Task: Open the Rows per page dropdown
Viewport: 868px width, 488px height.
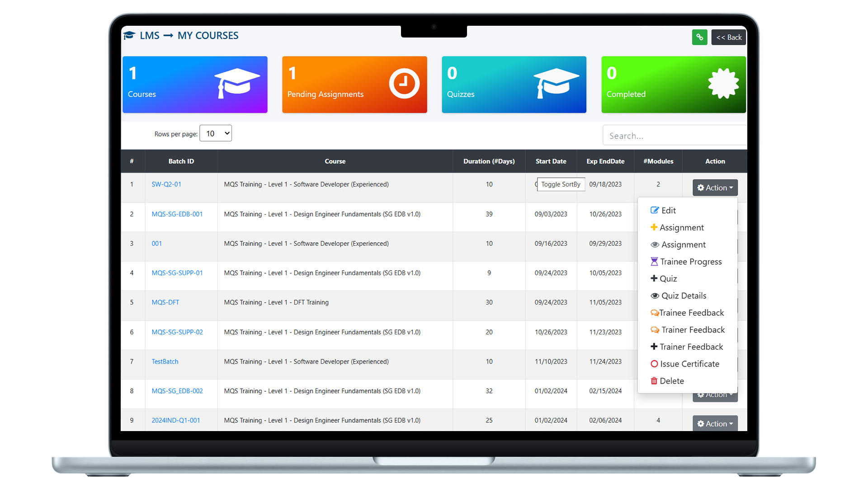Action: [216, 133]
